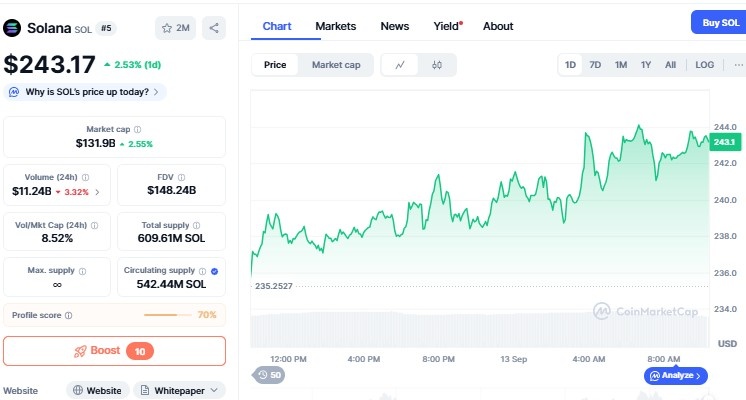Click the $148.24B FDV value
Image resolution: width=746 pixels, height=400 pixels.
pos(171,190)
